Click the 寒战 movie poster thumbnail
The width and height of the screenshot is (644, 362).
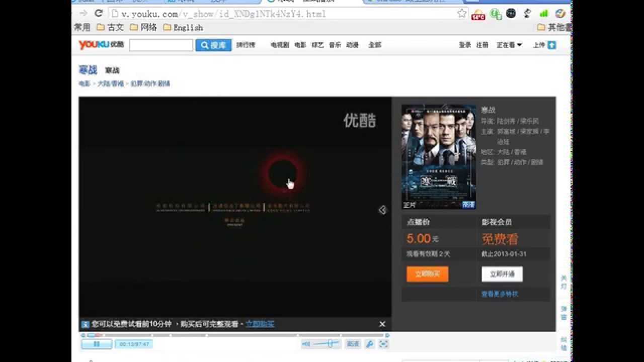(439, 157)
